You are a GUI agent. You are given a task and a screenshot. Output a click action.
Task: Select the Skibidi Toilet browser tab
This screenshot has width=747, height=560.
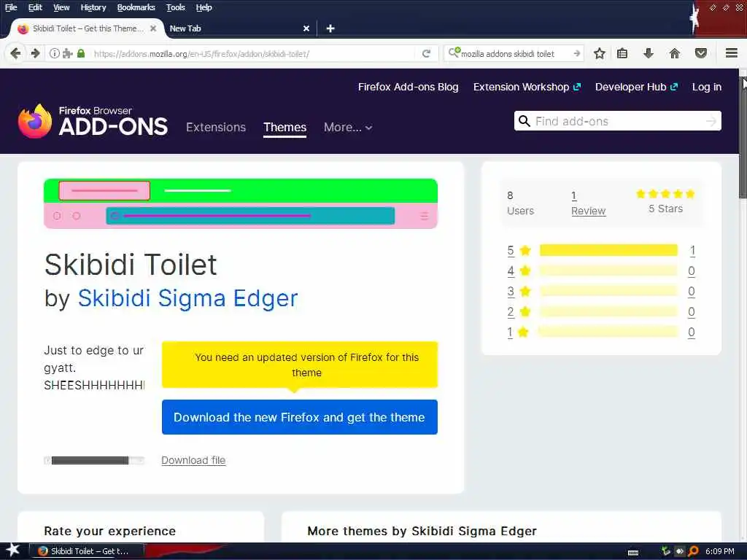point(88,28)
